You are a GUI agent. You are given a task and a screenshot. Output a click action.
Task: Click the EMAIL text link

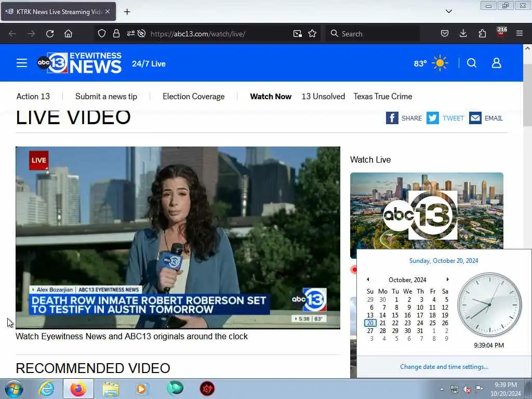coord(494,118)
